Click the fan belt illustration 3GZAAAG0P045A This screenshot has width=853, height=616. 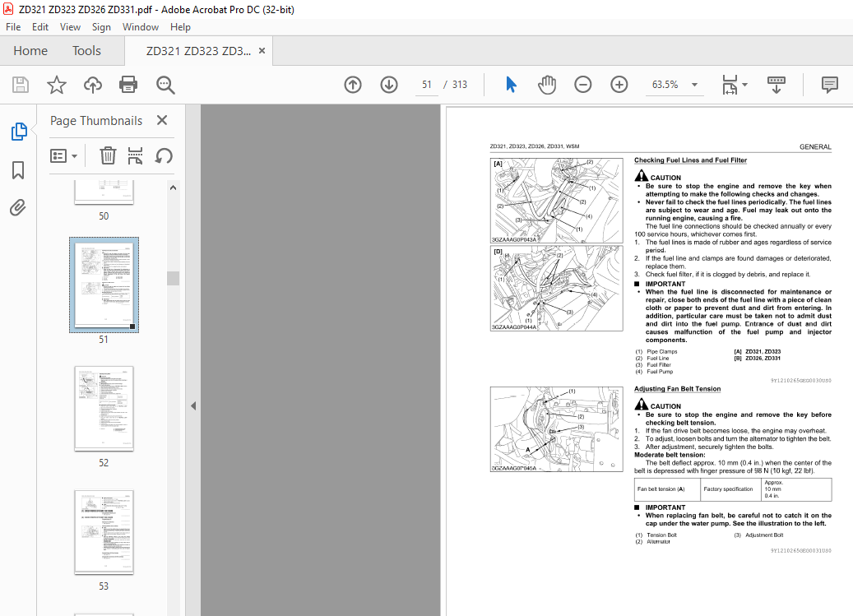(557, 429)
